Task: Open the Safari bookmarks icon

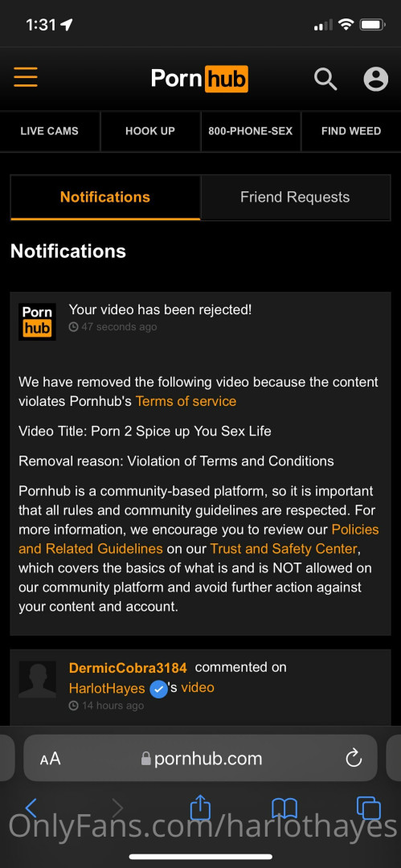Action: [x=284, y=809]
